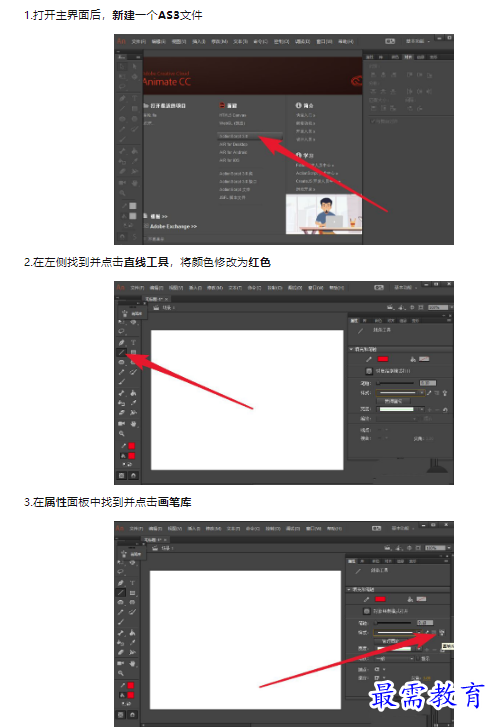493x727 pixels.
Task: Click WebGL preview entry in step 1
Action: pyautogui.click(x=232, y=123)
